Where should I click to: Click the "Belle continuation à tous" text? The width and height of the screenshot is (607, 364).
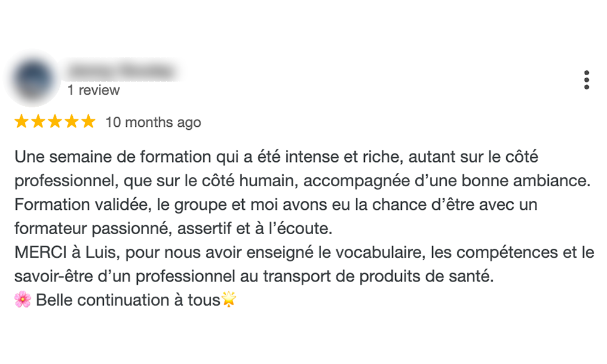click(x=127, y=300)
